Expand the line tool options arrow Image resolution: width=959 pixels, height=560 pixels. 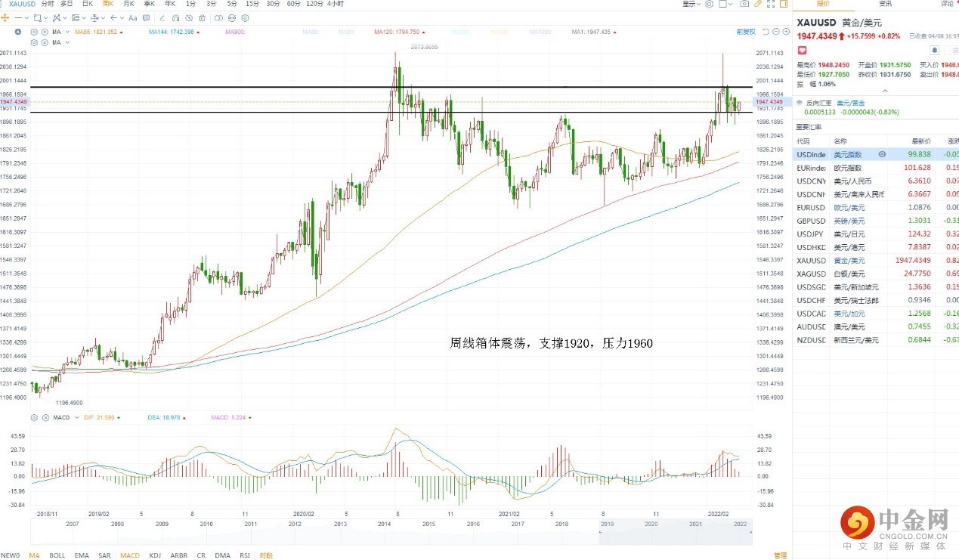point(26,17)
